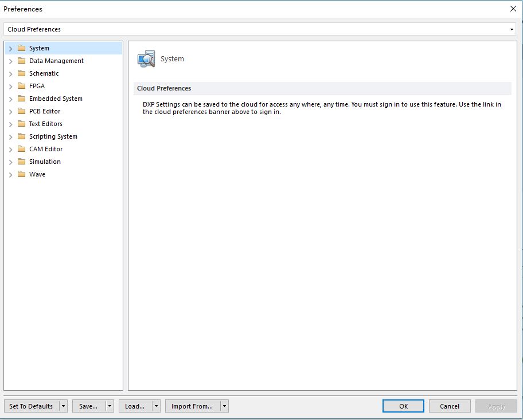Click the Simulation folder icon

pyautogui.click(x=22, y=162)
